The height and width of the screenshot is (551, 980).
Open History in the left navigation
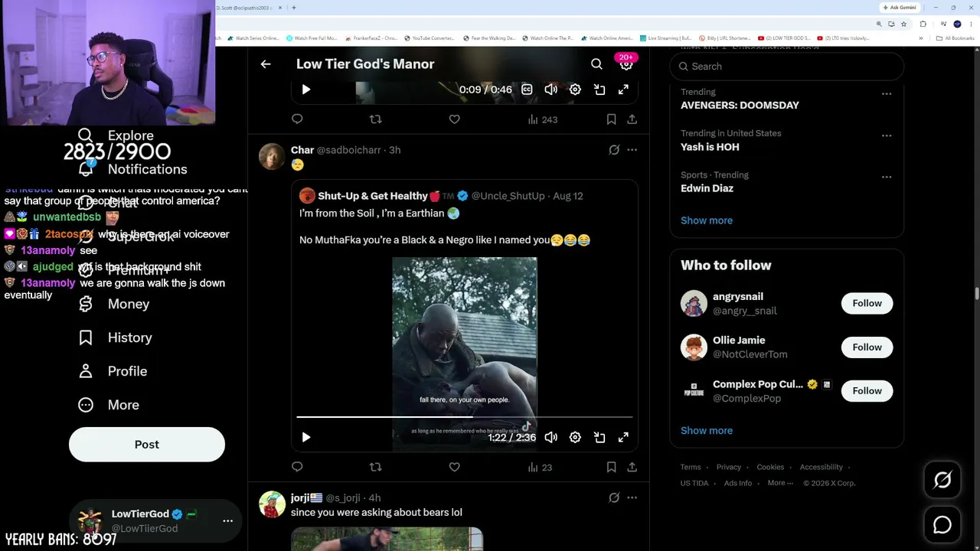(116, 337)
